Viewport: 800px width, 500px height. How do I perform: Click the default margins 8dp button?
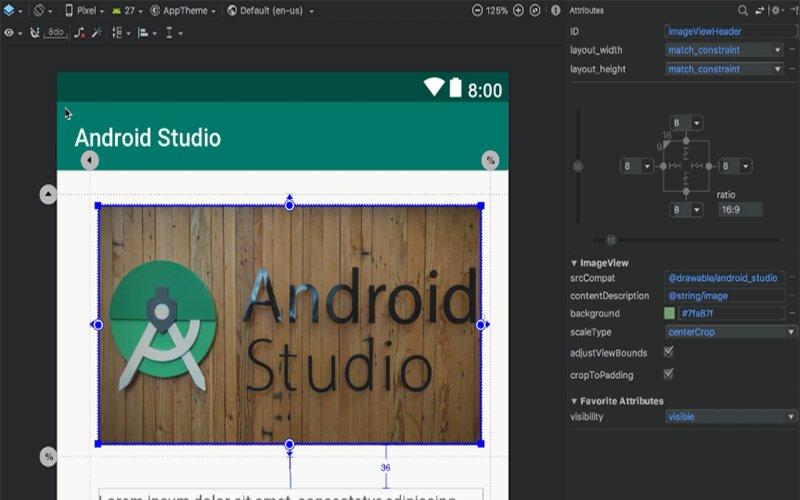[56, 33]
